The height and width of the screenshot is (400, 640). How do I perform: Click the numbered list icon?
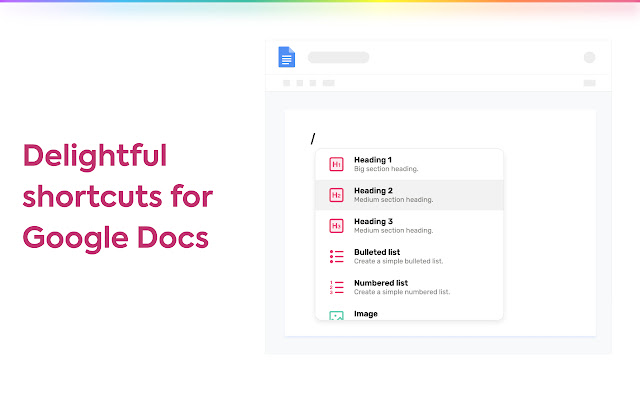tap(336, 288)
